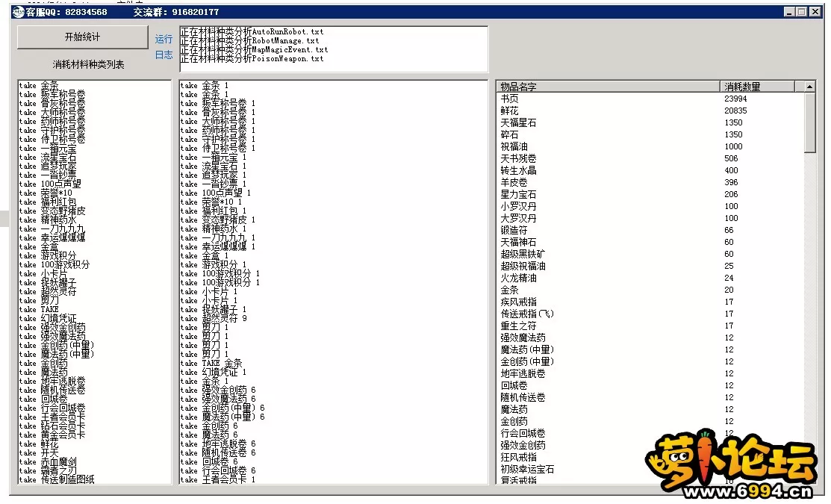The width and height of the screenshot is (831, 504).
Task: Select the 疾风戒指 row
Action: click(650, 302)
